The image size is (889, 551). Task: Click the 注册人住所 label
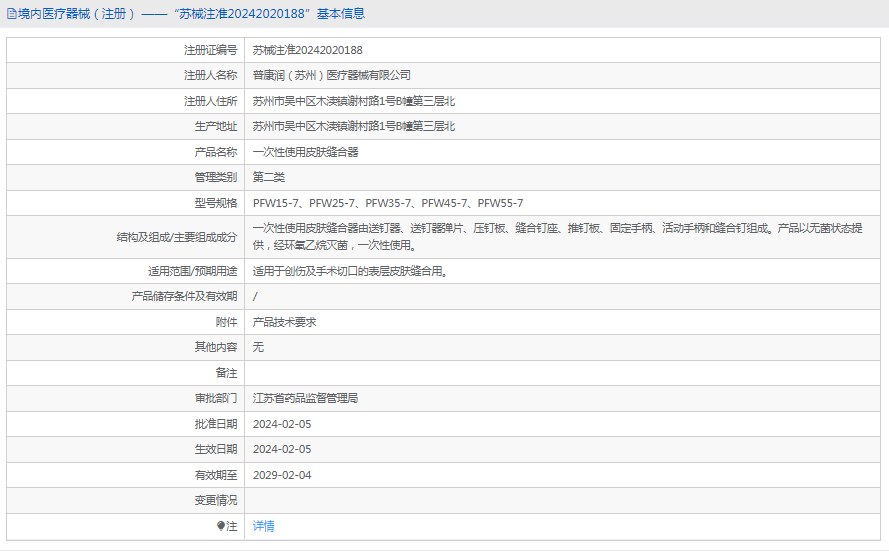tap(210, 101)
